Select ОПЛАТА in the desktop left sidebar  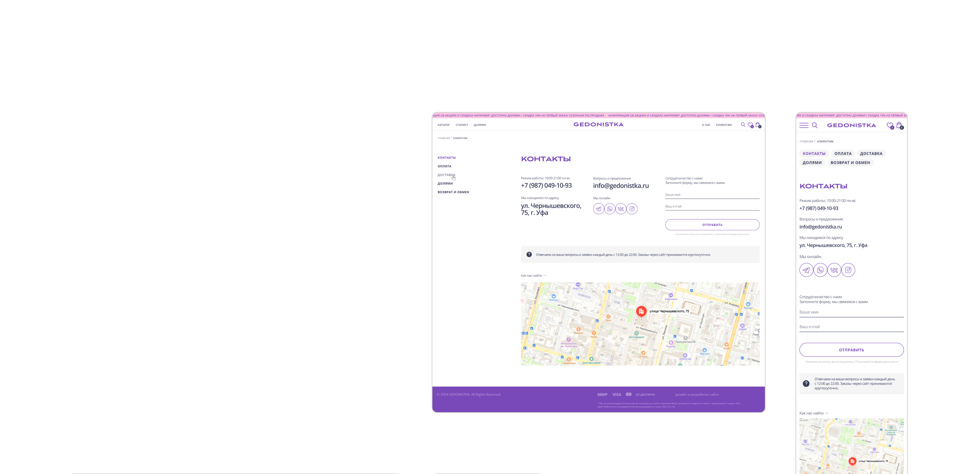pyautogui.click(x=444, y=166)
